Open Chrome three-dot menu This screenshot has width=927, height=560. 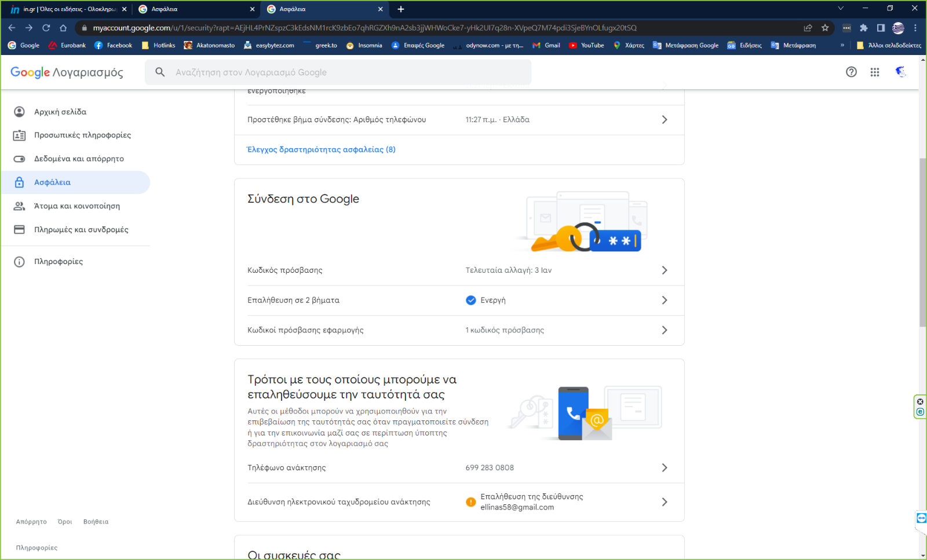915,28
